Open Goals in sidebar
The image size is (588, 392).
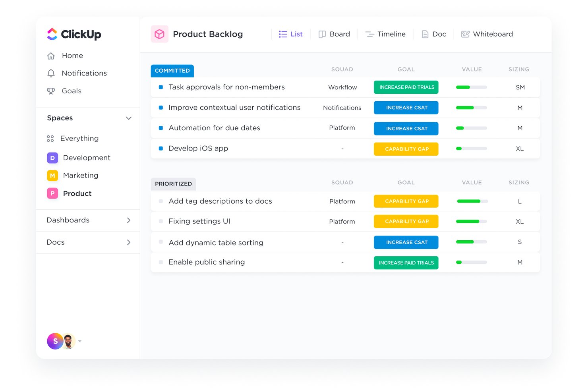[x=72, y=91]
